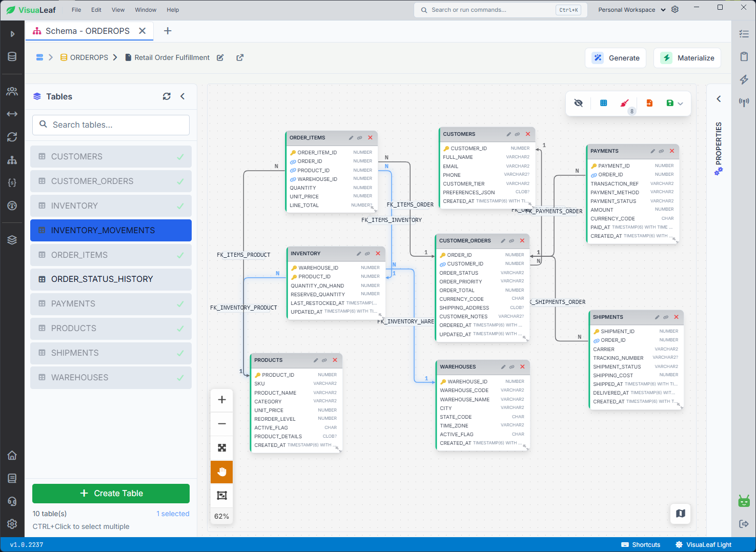Click ORDEROPS breadcrumb
Viewport: 756px width, 552px height.
85,57
